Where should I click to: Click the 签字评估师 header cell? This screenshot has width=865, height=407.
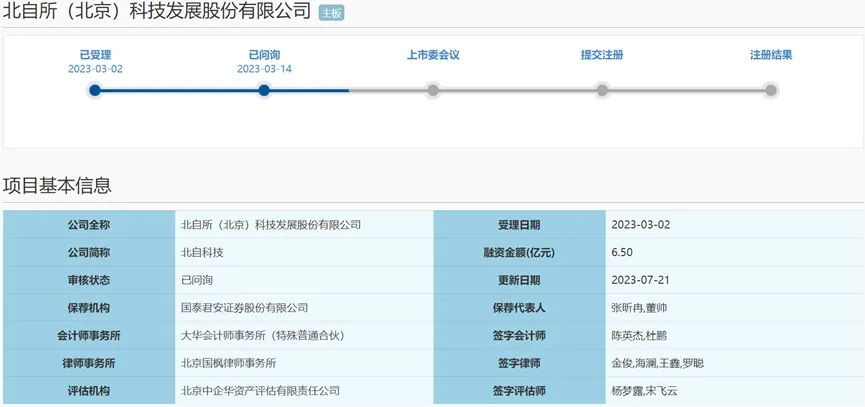(x=519, y=390)
